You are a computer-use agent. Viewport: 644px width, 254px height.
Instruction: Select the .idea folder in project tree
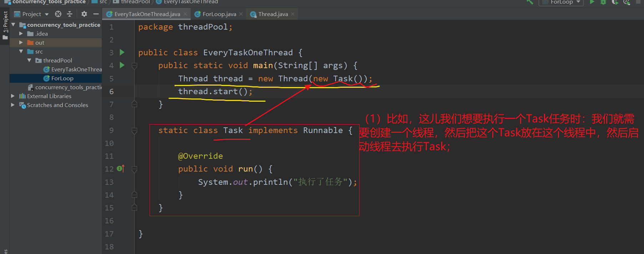41,34
